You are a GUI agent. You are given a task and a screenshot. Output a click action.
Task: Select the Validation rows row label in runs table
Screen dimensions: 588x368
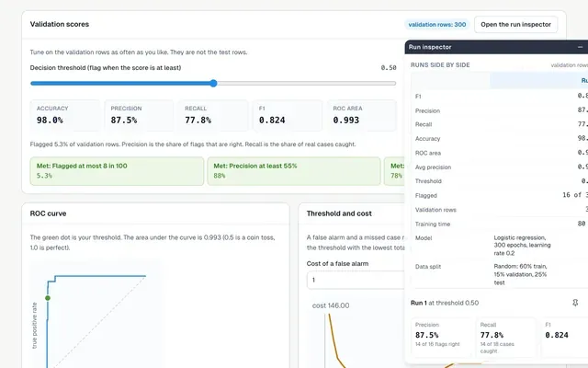435,210
